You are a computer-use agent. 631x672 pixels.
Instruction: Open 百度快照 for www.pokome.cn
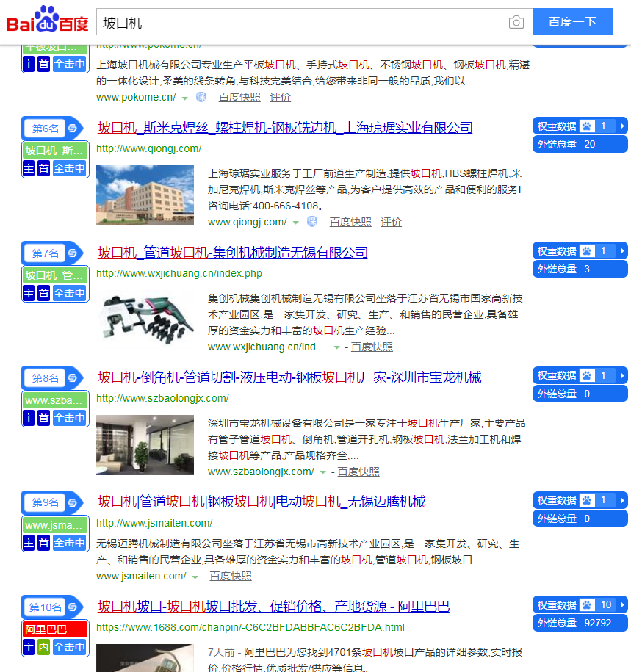pyautogui.click(x=239, y=97)
